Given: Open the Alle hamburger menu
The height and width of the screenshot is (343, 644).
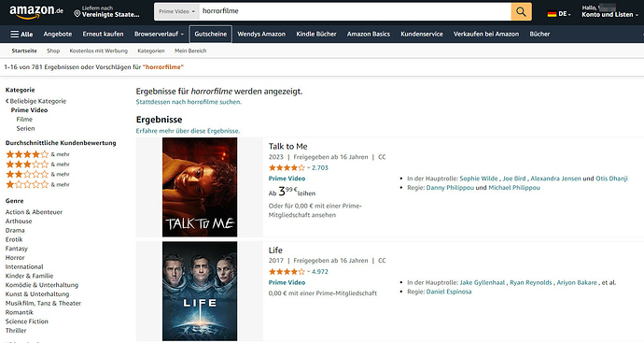Looking at the screenshot, I should (x=21, y=35).
